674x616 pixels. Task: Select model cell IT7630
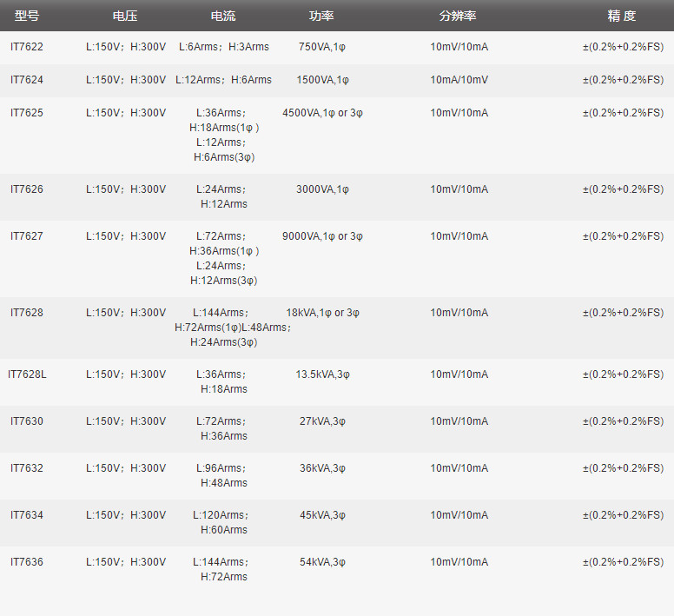27,421
